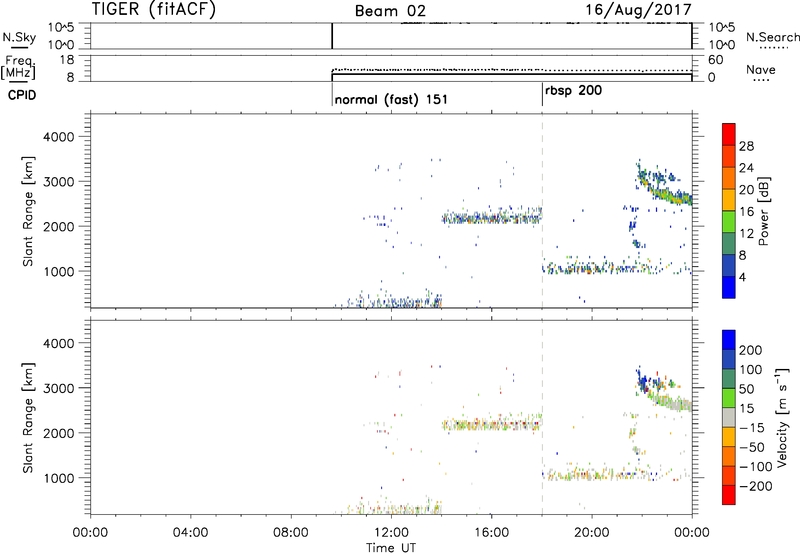Click the '08:00' time tick label
The width and height of the screenshot is (800, 554).
pyautogui.click(x=291, y=533)
